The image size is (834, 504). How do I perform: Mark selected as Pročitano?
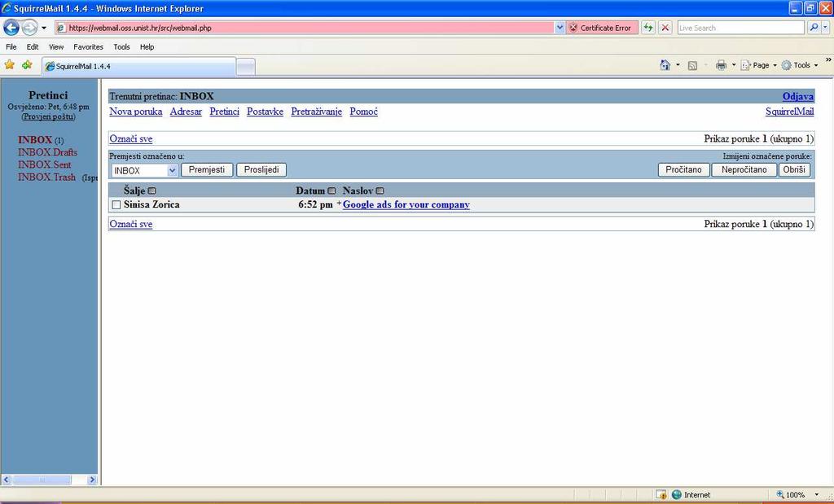pyautogui.click(x=683, y=170)
